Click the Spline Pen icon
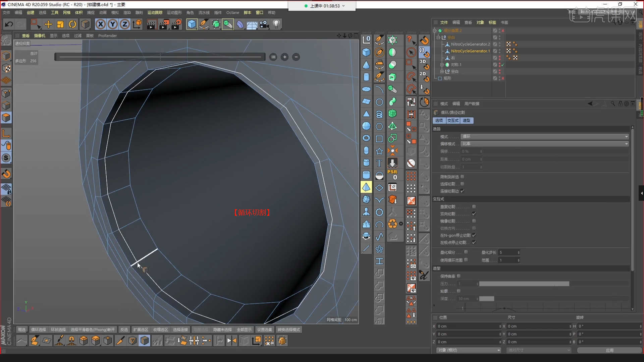Viewport: 644px width, 362px height. pyautogui.click(x=204, y=24)
